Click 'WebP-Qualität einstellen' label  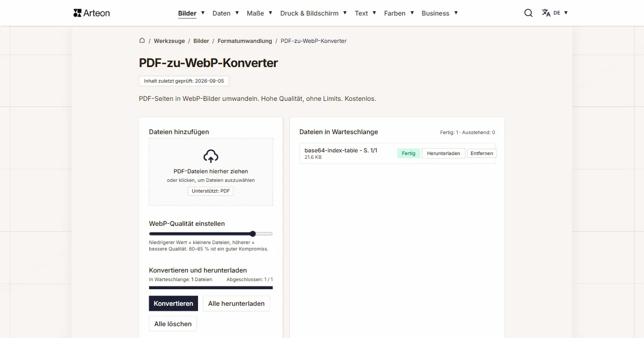point(187,224)
